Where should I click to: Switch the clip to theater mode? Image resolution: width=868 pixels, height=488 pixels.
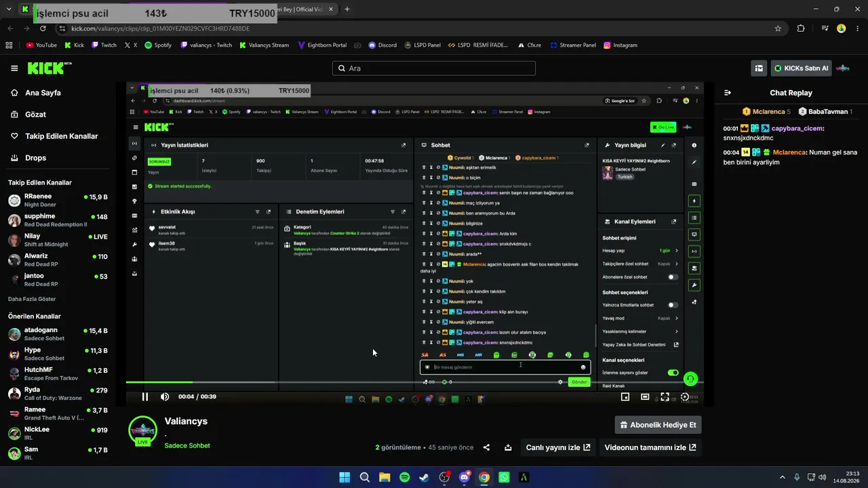tap(645, 396)
